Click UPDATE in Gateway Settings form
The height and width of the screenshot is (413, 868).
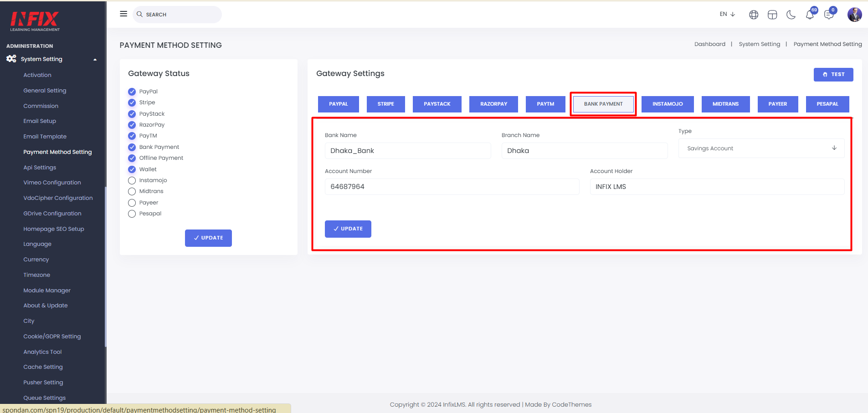pyautogui.click(x=348, y=229)
